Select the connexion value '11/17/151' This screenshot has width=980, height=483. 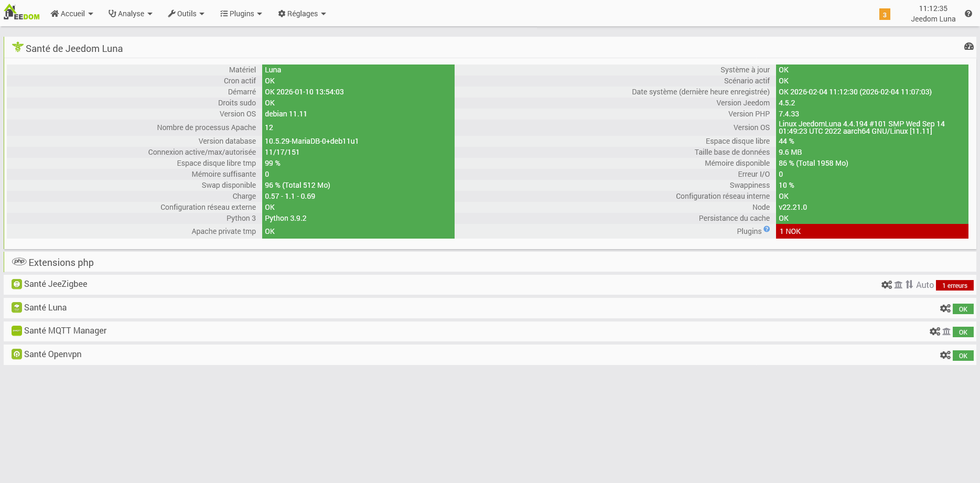pyautogui.click(x=282, y=152)
